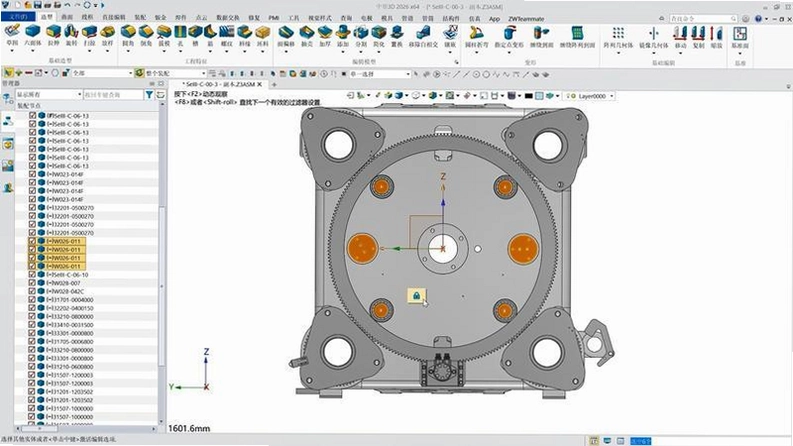Select the Sell-C-00-3 document tab
The width and height of the screenshot is (793, 446).
tap(217, 84)
